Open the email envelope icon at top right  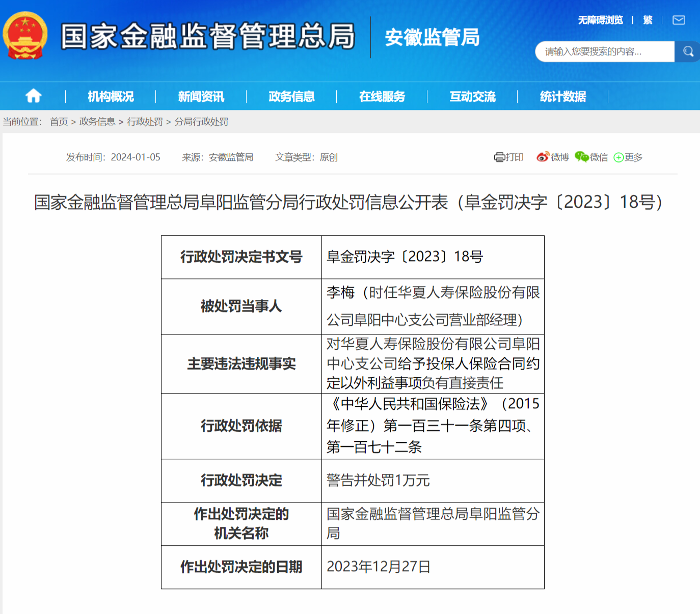[x=678, y=20]
